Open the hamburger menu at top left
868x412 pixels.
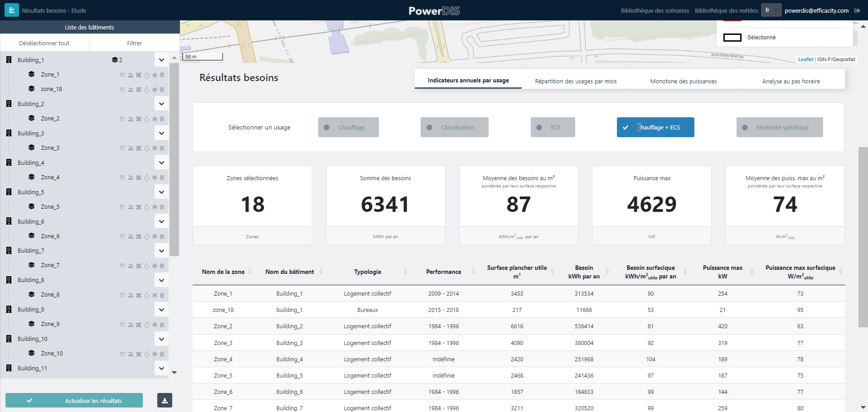12,10
